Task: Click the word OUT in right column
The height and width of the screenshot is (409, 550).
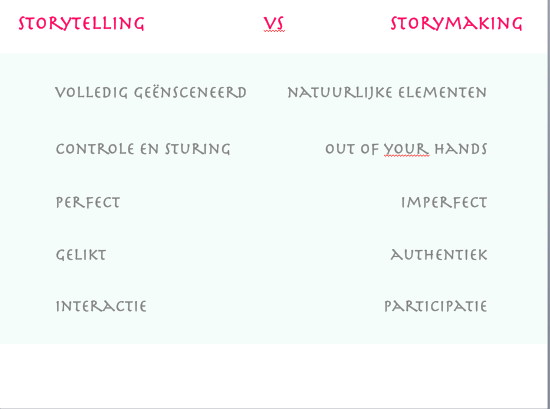Action: [x=340, y=149]
